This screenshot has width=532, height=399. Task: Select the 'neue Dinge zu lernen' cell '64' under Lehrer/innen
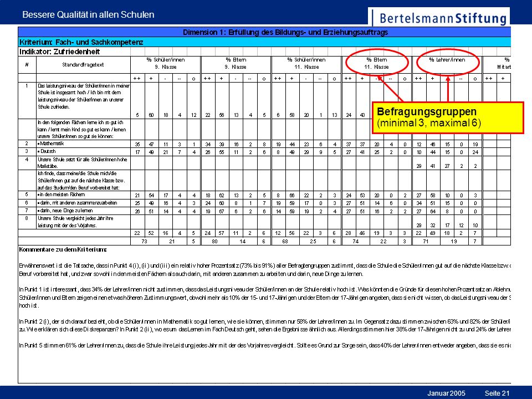(x=433, y=211)
